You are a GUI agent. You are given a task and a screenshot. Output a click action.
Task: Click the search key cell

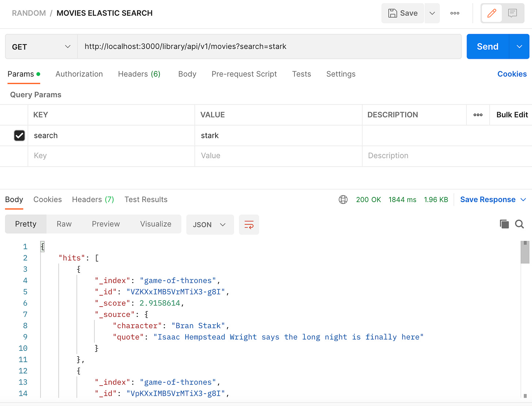(111, 136)
